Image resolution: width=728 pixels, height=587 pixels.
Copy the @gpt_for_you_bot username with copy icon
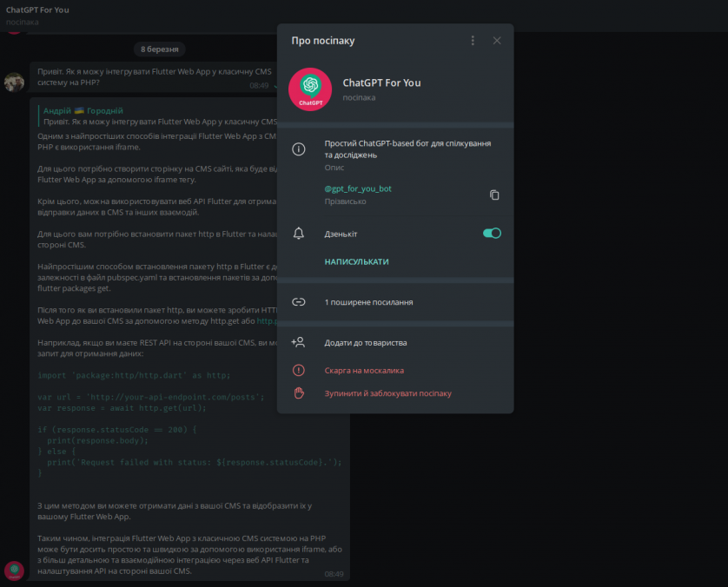[x=494, y=195]
